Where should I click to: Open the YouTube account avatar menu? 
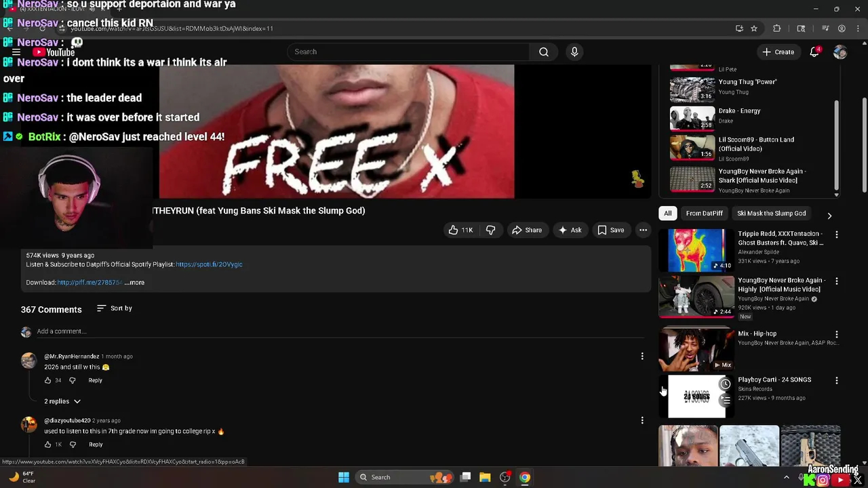pyautogui.click(x=840, y=52)
